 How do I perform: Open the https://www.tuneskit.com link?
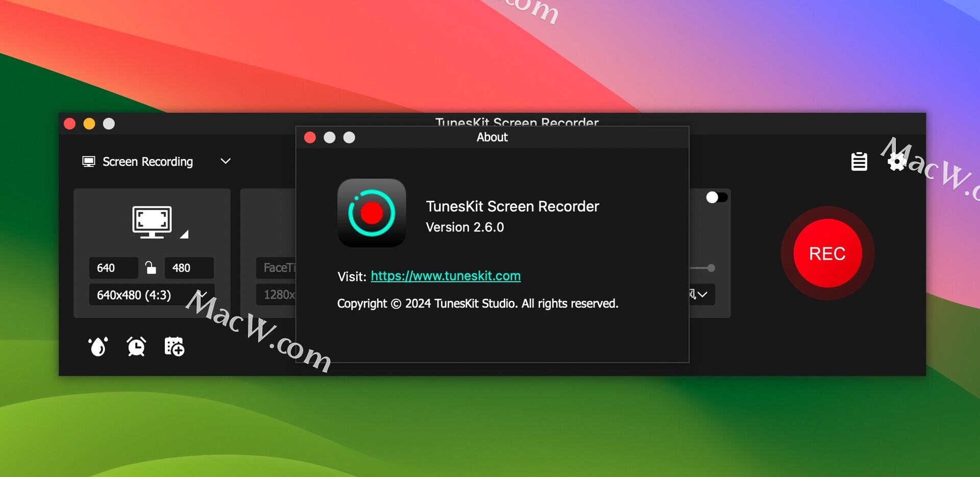[x=446, y=276]
